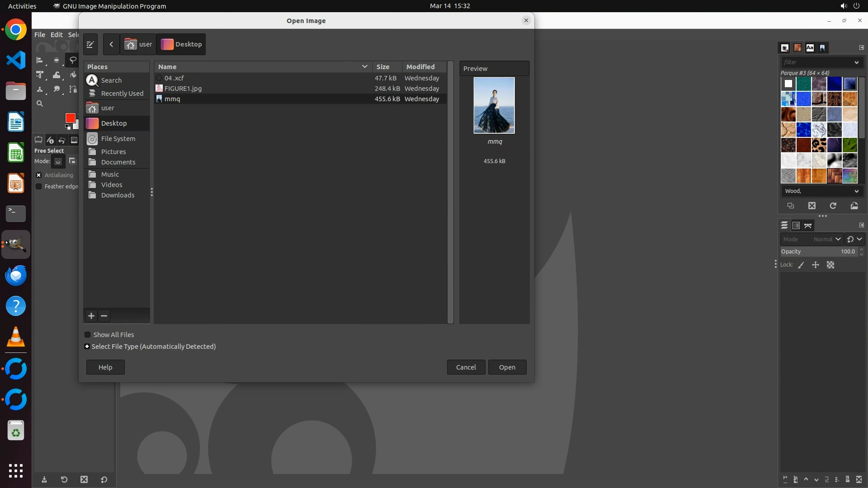The image size is (868, 488).
Task: Open the layer Mode Normal dropdown
Action: pyautogui.click(x=811, y=239)
